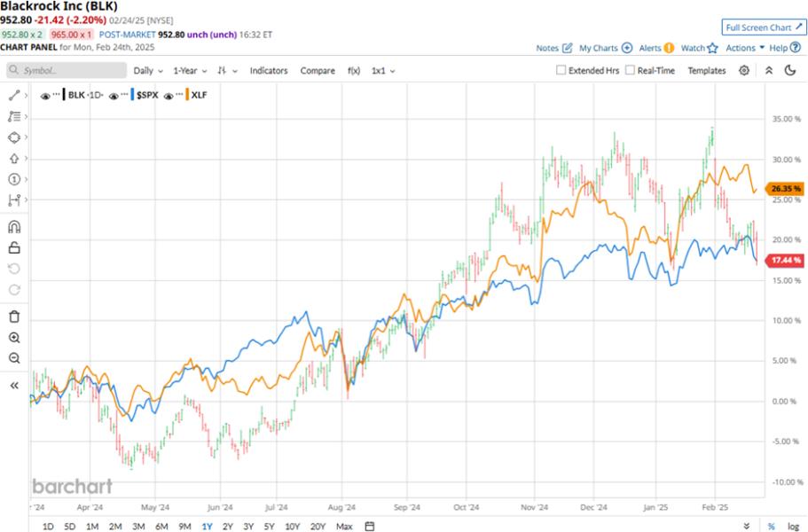Click the BLK black color swatch
Image resolution: width=808 pixels, height=532 pixels.
[x=64, y=95]
